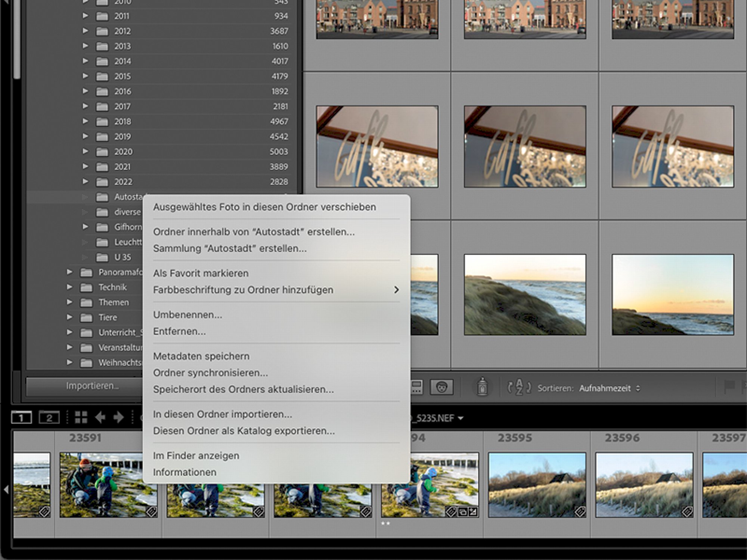747x560 pixels.
Task: Choose Ordner synchronisieren
Action: click(276, 373)
